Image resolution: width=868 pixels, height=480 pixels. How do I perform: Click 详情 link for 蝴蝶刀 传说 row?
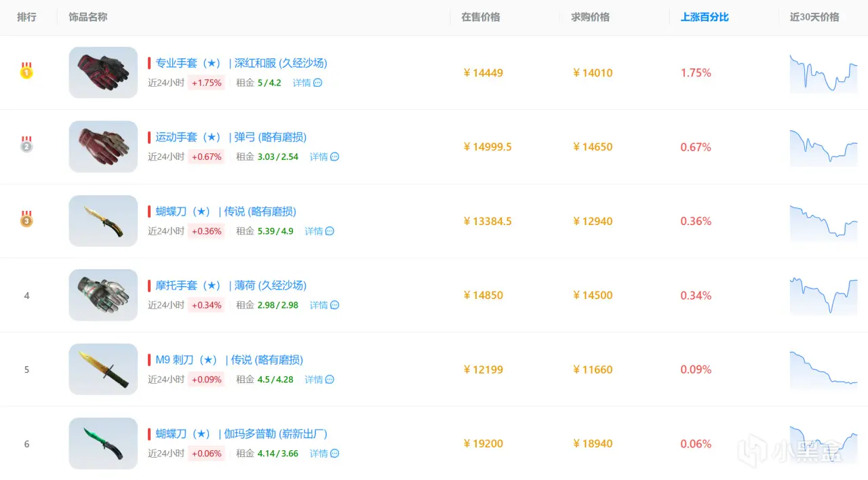click(313, 231)
